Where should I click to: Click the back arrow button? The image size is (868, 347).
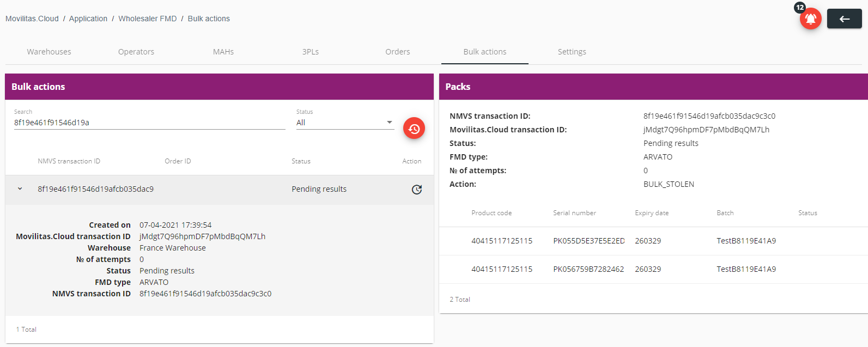pos(844,19)
